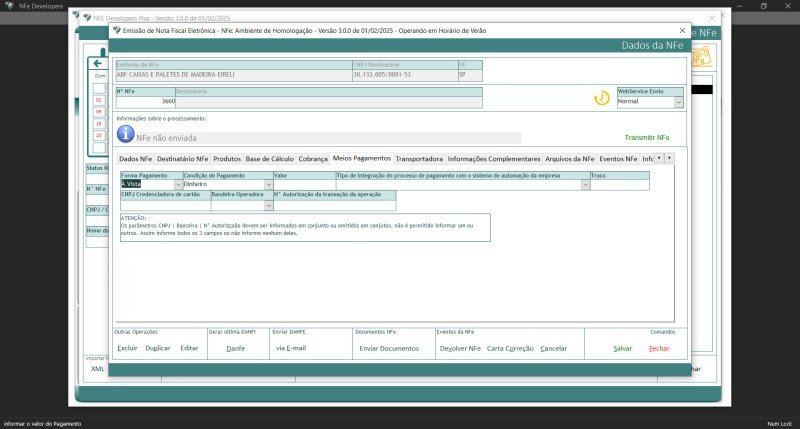Open the WebService Envio dropdown
Screen dimensions: 800x429
point(678,102)
